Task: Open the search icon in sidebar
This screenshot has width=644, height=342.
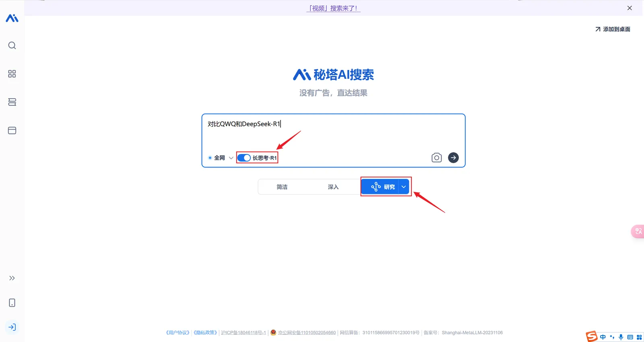Action: 12,45
